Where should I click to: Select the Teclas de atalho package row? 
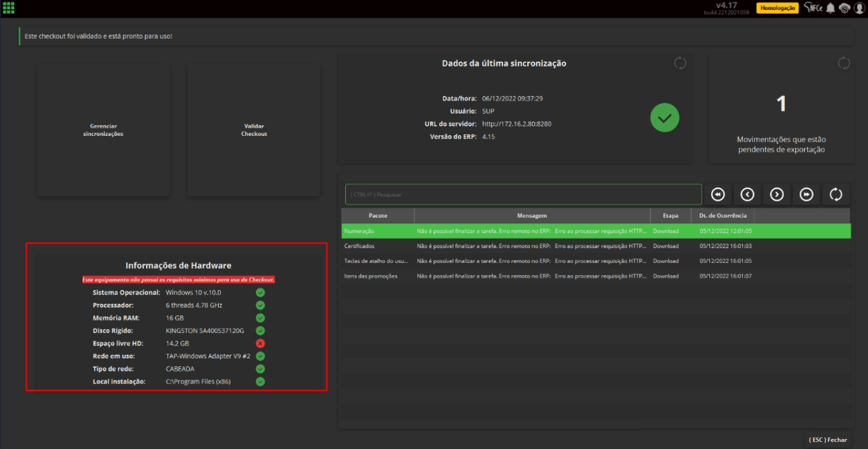[596, 261]
